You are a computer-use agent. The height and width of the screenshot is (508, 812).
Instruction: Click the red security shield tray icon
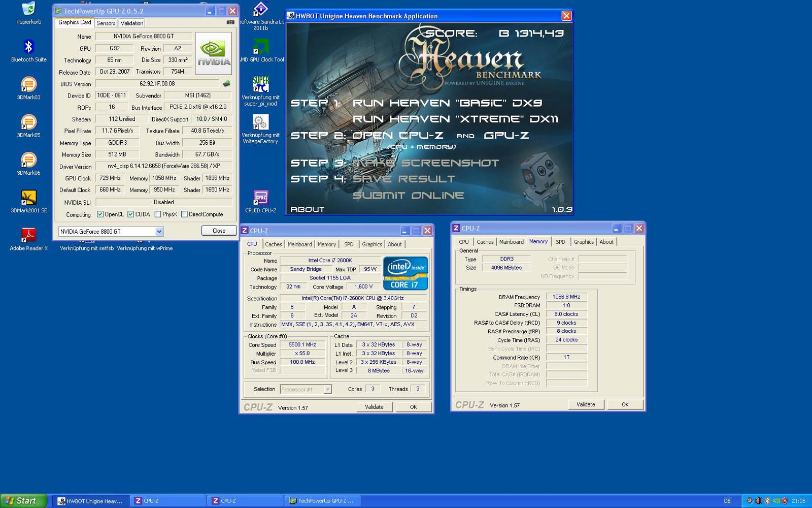tap(785, 501)
